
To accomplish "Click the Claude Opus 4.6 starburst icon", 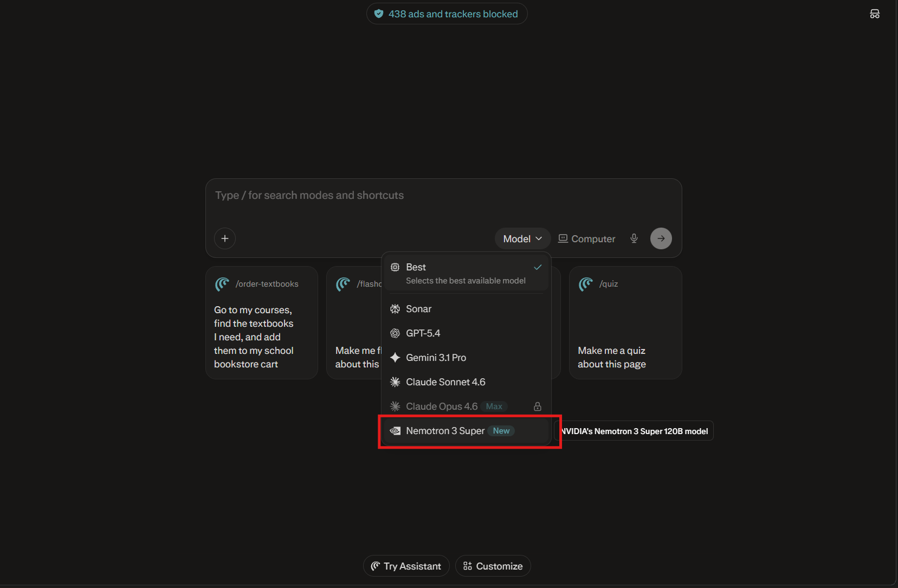I will coord(395,406).
